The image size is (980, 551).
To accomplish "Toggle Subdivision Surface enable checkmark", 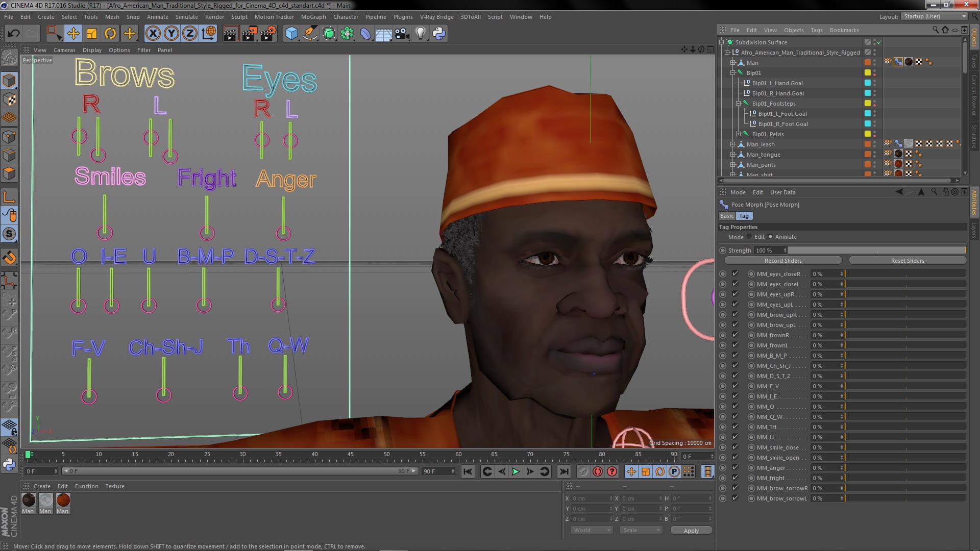I will click(879, 42).
